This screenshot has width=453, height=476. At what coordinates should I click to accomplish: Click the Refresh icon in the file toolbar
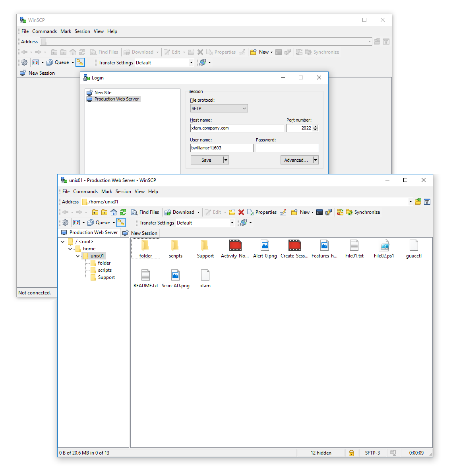123,212
